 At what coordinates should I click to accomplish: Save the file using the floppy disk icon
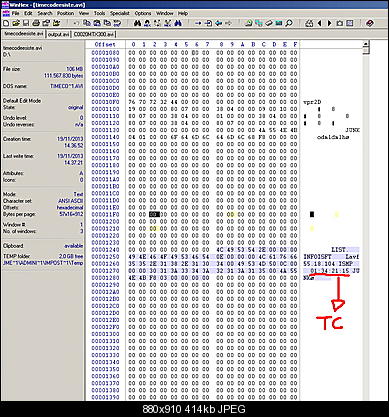tap(26, 23)
